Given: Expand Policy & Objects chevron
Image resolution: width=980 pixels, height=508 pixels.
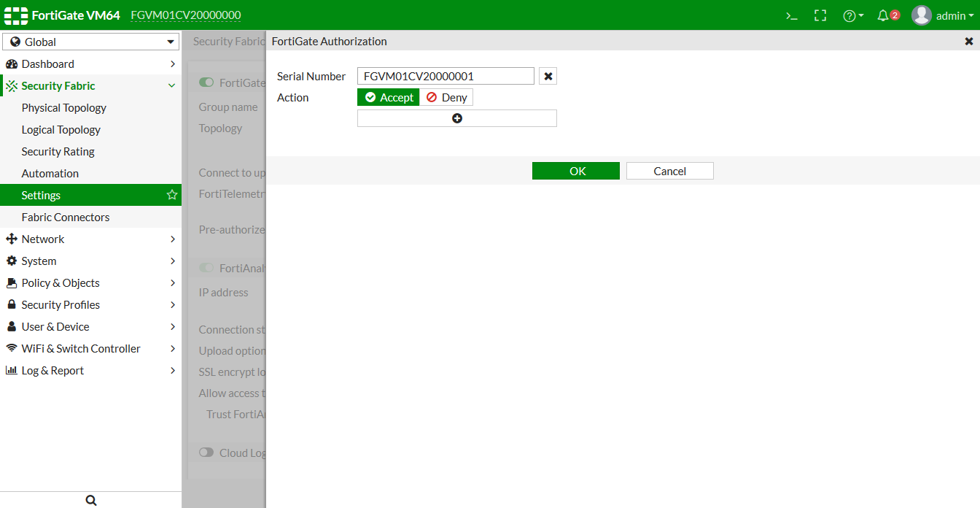Looking at the screenshot, I should [172, 282].
